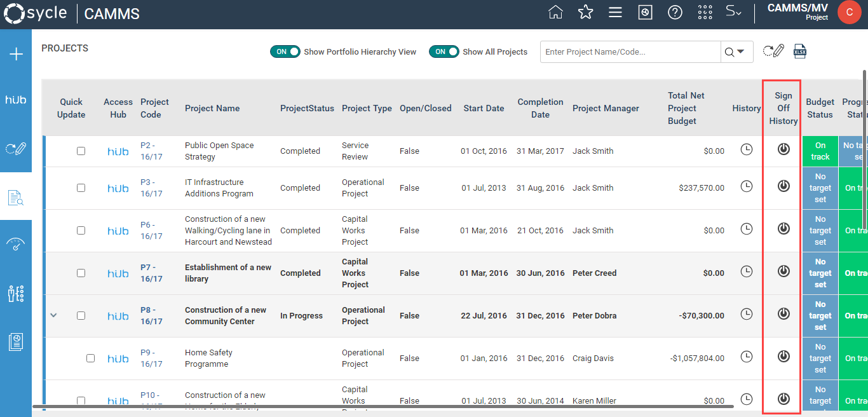Open Access Hub for IT Infrastructure Additions Program
This screenshot has height=417, width=868.
coord(118,188)
